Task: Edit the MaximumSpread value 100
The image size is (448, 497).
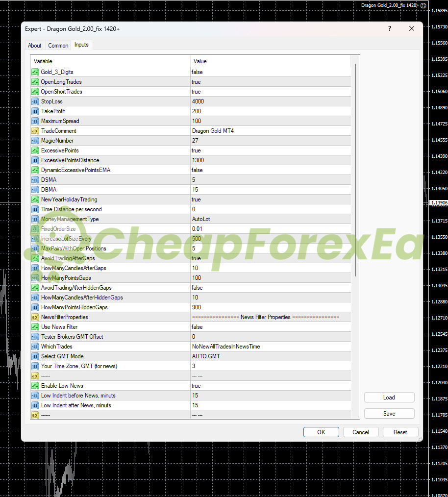Action: coord(271,121)
